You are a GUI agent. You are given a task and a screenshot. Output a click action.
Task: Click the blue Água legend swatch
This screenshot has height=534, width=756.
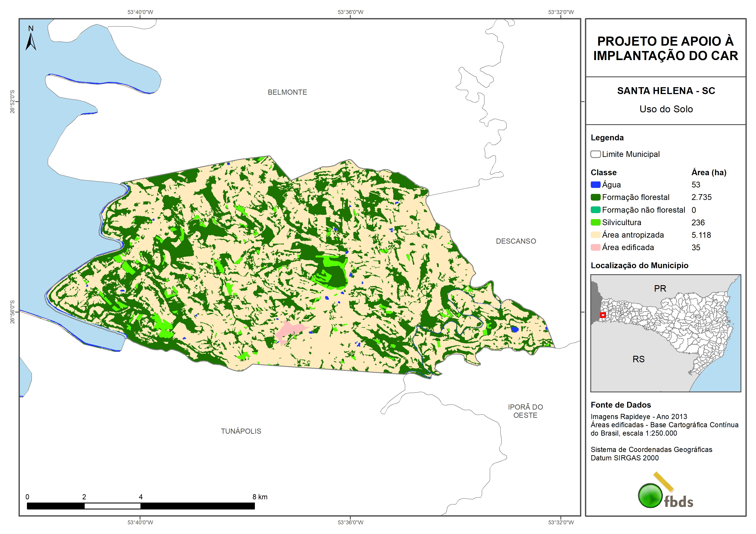click(x=595, y=185)
